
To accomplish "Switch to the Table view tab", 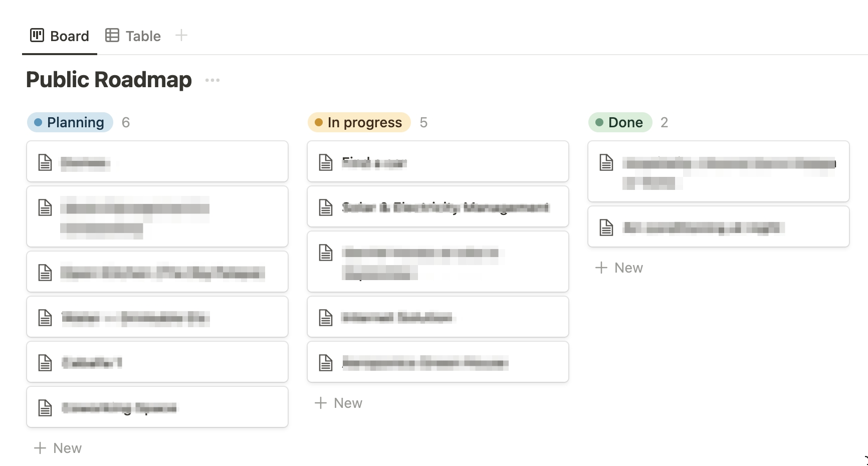I will click(x=133, y=36).
